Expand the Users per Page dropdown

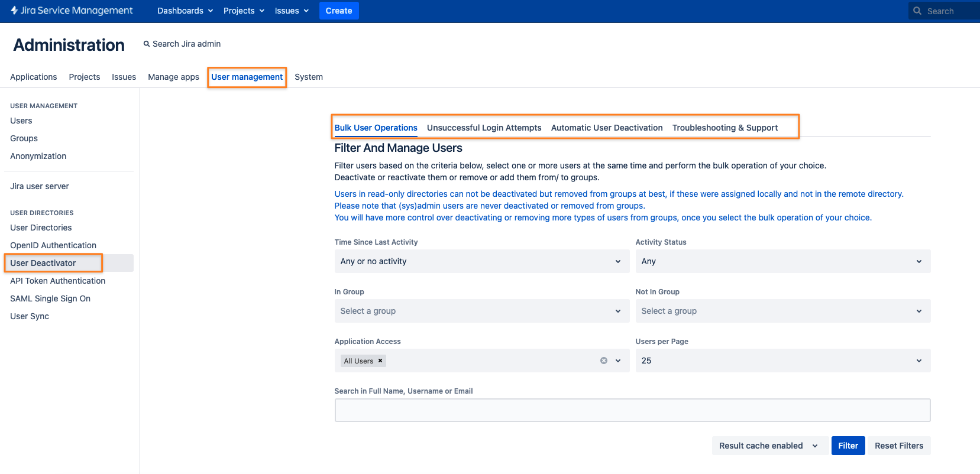(782, 361)
